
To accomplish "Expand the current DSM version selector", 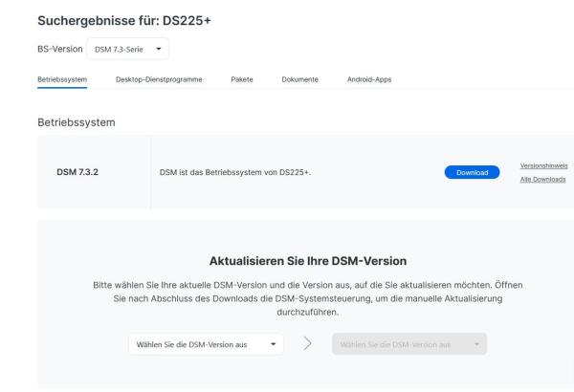I will 206,344.
